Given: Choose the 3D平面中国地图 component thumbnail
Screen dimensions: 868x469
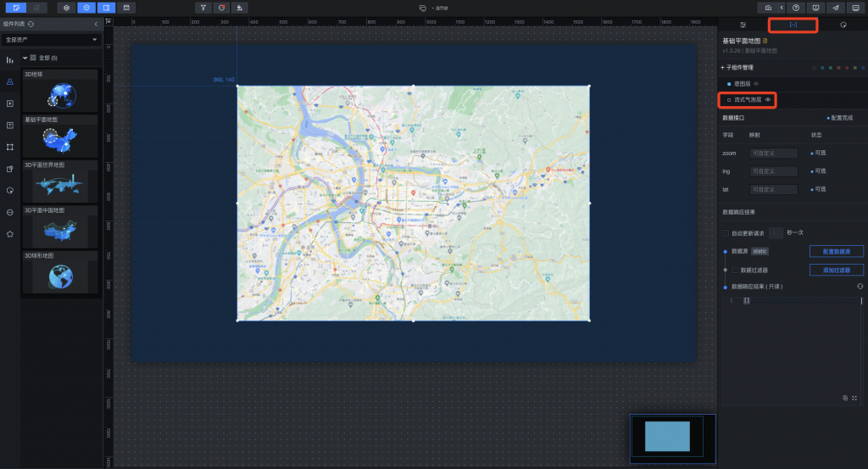Looking at the screenshot, I should pyautogui.click(x=60, y=227).
